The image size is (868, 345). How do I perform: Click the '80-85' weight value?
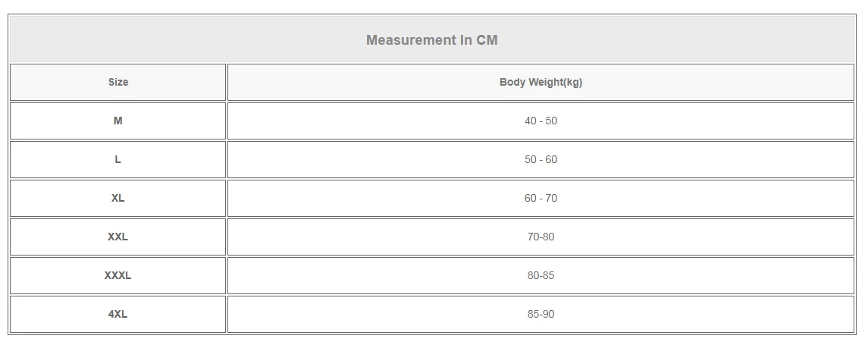[541, 275]
